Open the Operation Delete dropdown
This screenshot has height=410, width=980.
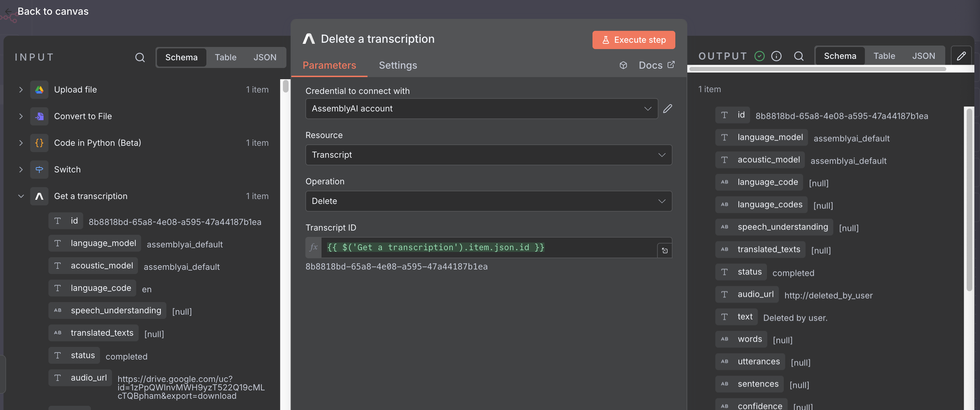coord(488,201)
